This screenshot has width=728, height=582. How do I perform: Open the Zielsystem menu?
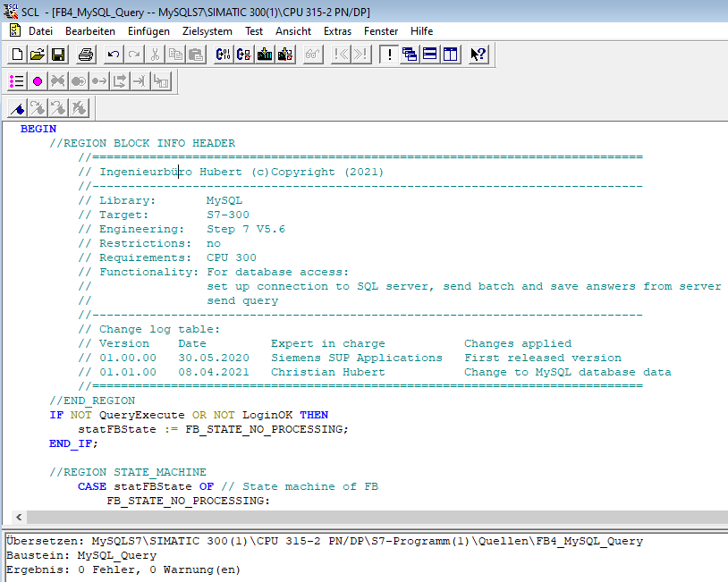[207, 31]
